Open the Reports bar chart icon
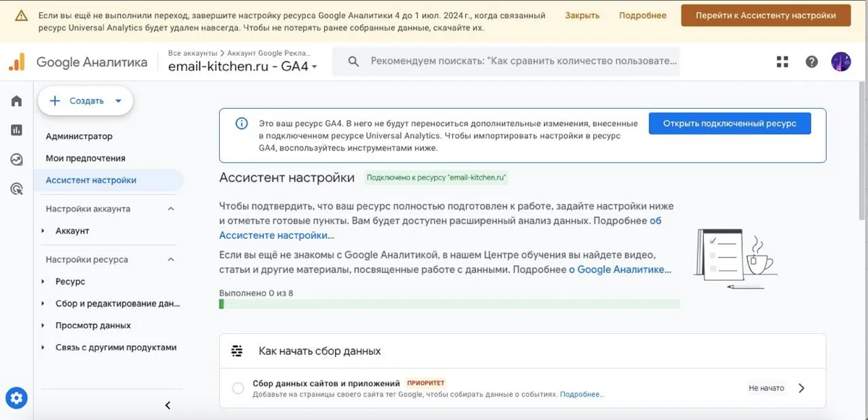Image resolution: width=868 pixels, height=420 pixels. coord(17,130)
